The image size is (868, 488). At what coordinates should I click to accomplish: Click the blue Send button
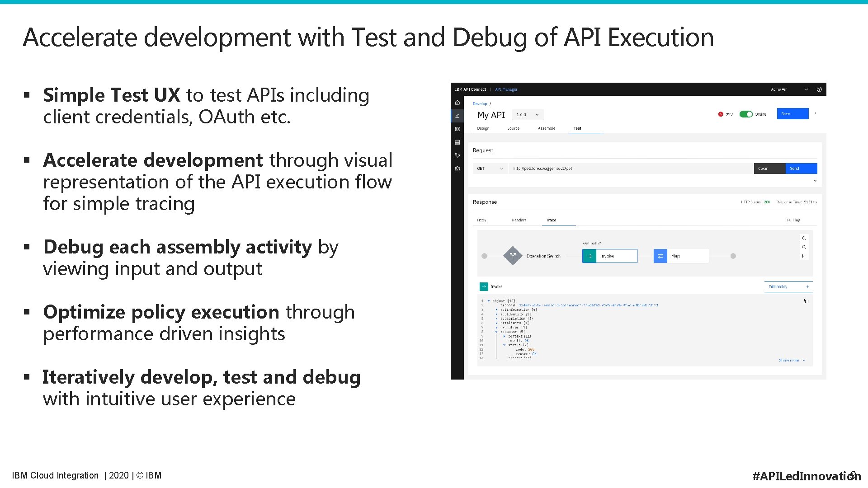click(801, 169)
